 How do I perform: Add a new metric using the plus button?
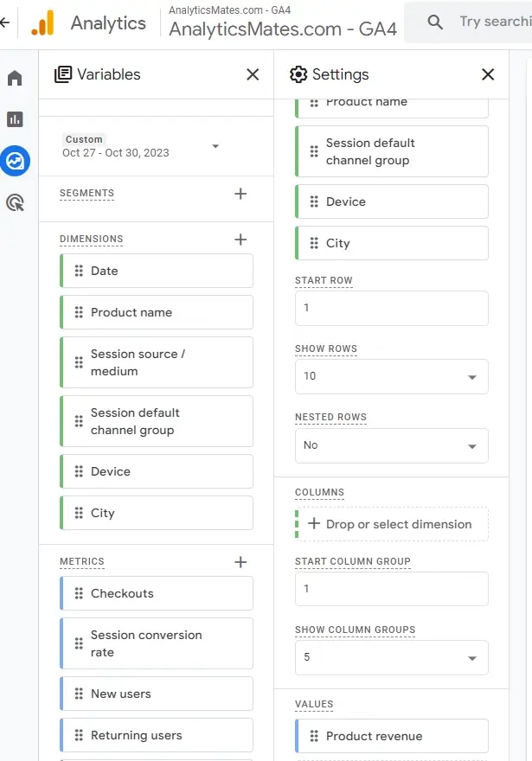(x=240, y=562)
